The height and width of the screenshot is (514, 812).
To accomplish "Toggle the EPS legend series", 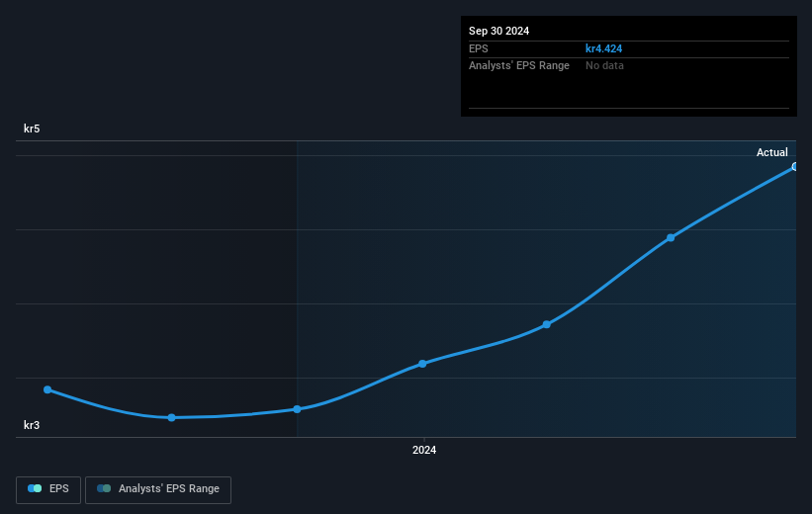I will tap(48, 489).
